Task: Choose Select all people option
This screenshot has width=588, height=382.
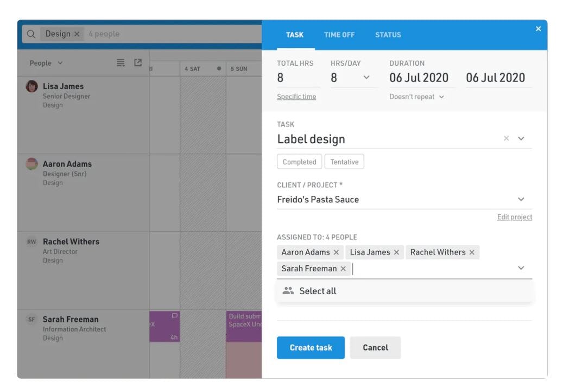Action: point(318,291)
